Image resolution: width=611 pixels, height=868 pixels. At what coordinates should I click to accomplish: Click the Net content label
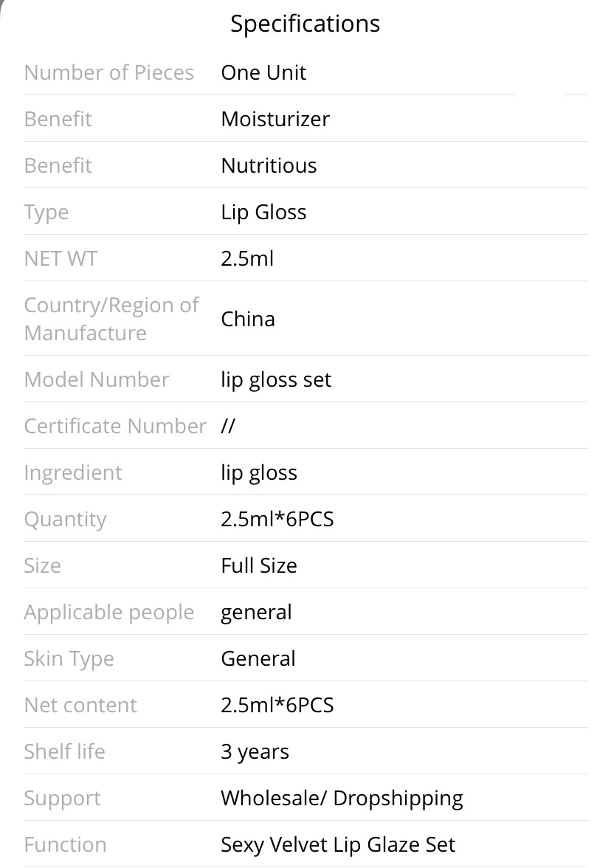coord(81,706)
